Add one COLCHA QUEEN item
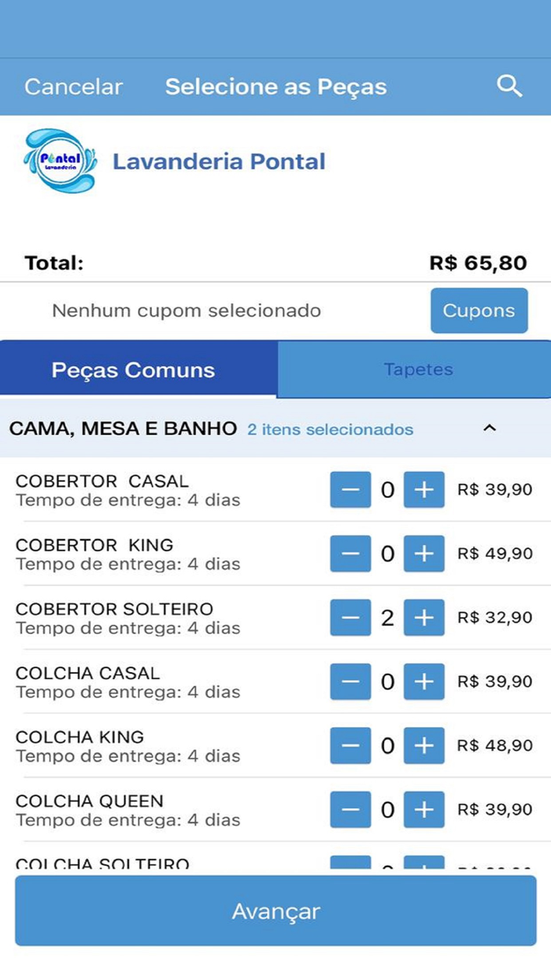Viewport: 551px width, 980px height. (423, 809)
